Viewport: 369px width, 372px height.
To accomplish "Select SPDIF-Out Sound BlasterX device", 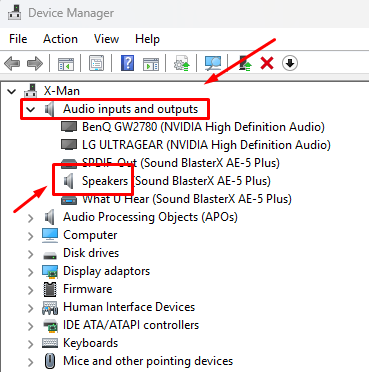I will click(181, 163).
